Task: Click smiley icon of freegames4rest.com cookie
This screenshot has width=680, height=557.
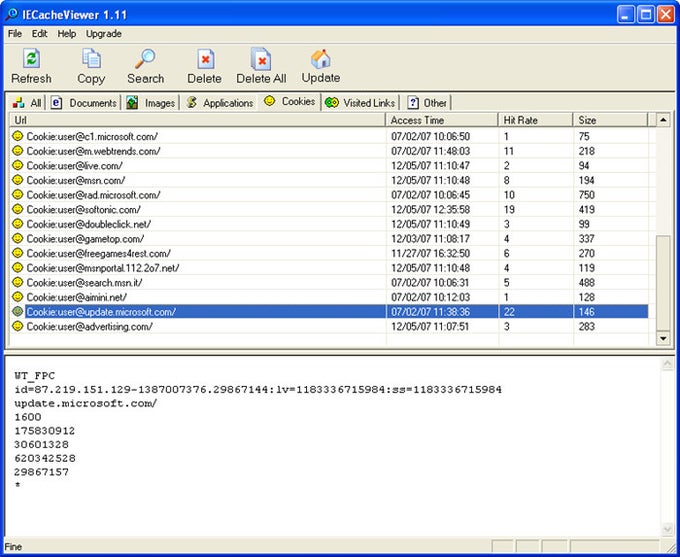Action: click(17, 253)
